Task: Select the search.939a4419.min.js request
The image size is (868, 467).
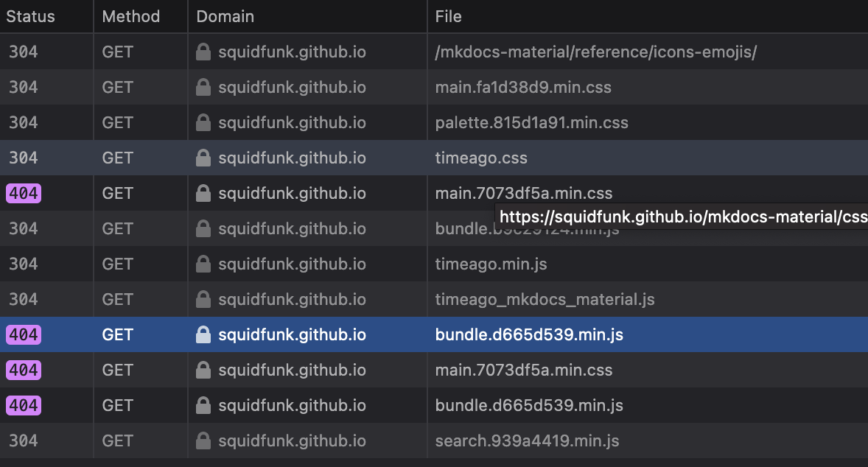Action: 516,440
